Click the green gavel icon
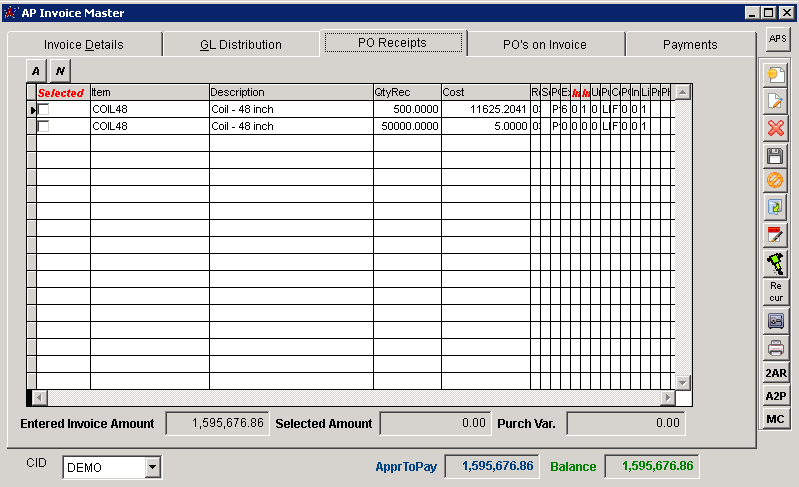The width and height of the screenshot is (799, 487). 776,263
